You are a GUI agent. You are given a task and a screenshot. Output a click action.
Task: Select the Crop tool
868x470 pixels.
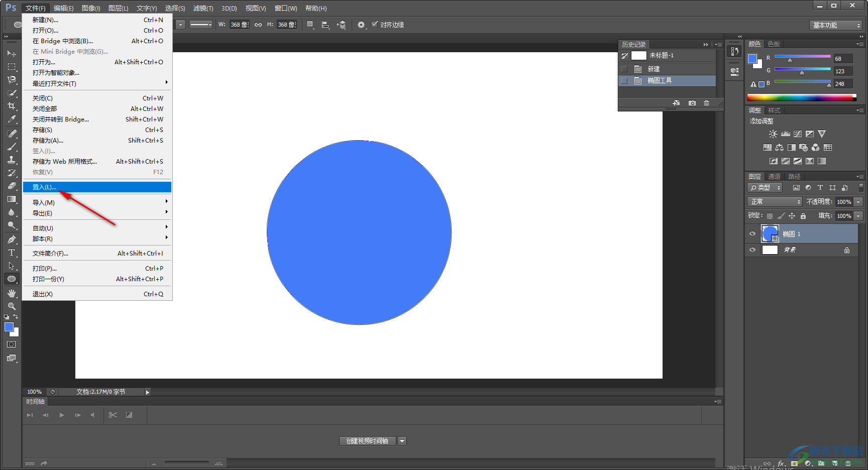click(11, 105)
